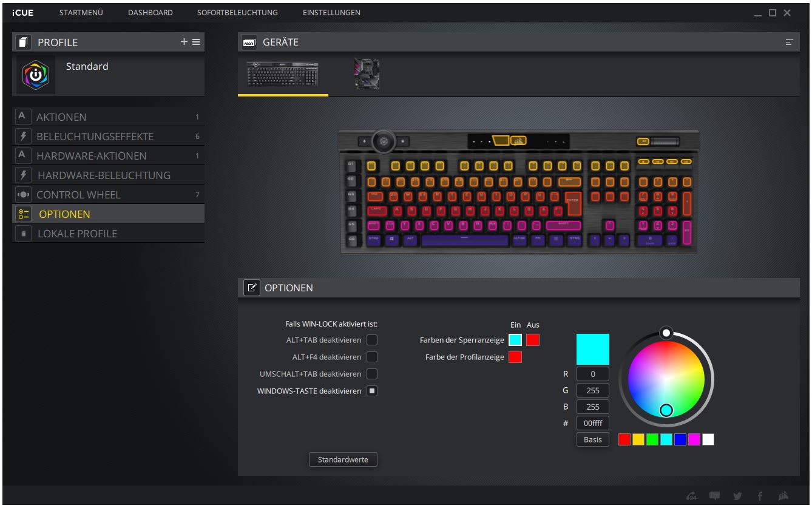Click the Facebook icon in footer
Screen dimensions: 812x508
tap(760, 496)
